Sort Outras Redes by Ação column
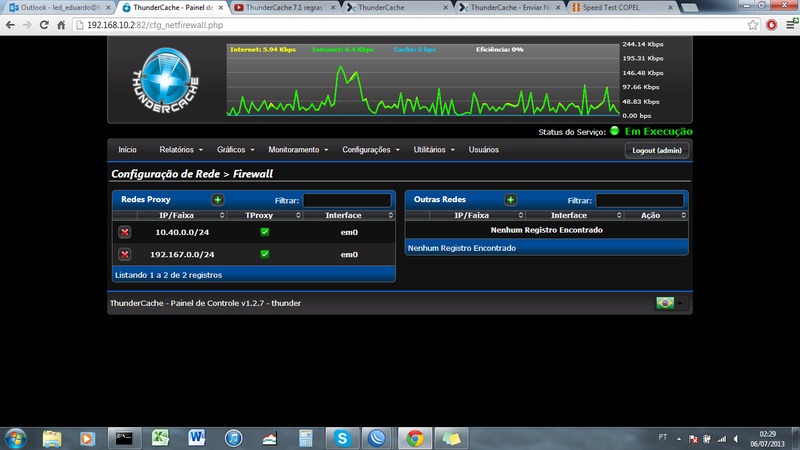The image size is (800, 450). [x=656, y=215]
